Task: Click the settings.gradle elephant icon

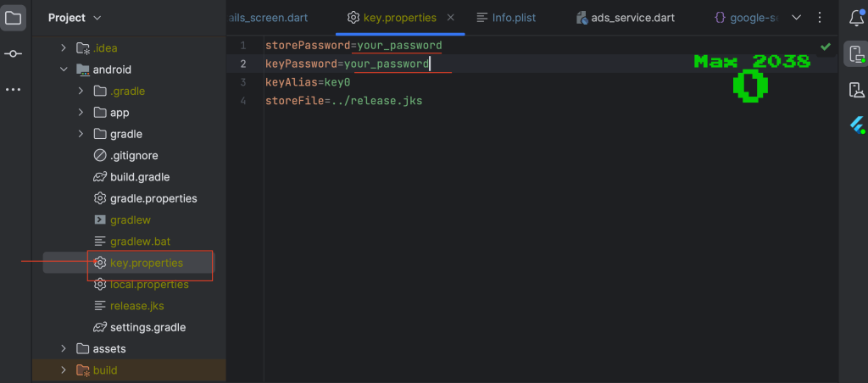Action: click(100, 327)
